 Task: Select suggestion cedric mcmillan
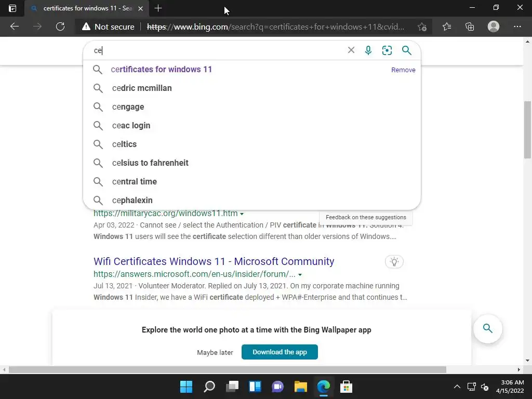coord(252,88)
